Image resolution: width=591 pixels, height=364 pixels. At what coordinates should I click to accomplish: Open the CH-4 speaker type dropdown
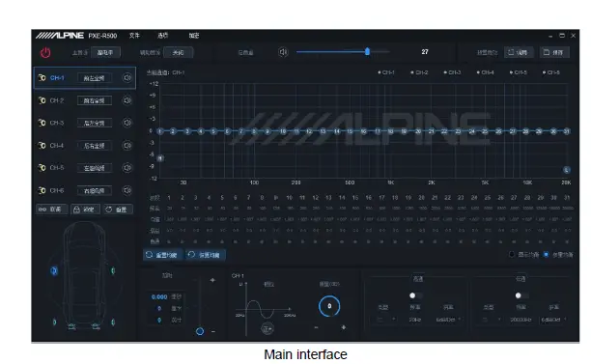(x=95, y=146)
